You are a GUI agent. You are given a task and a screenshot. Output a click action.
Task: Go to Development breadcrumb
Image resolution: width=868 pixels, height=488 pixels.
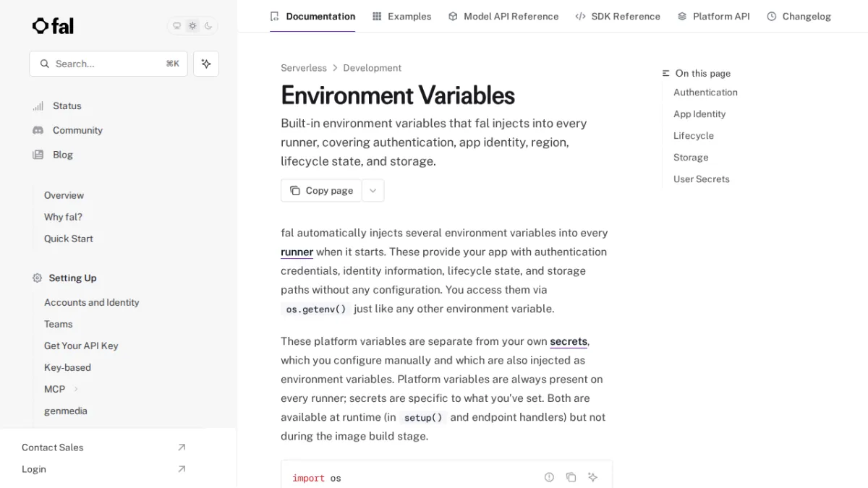click(x=372, y=68)
